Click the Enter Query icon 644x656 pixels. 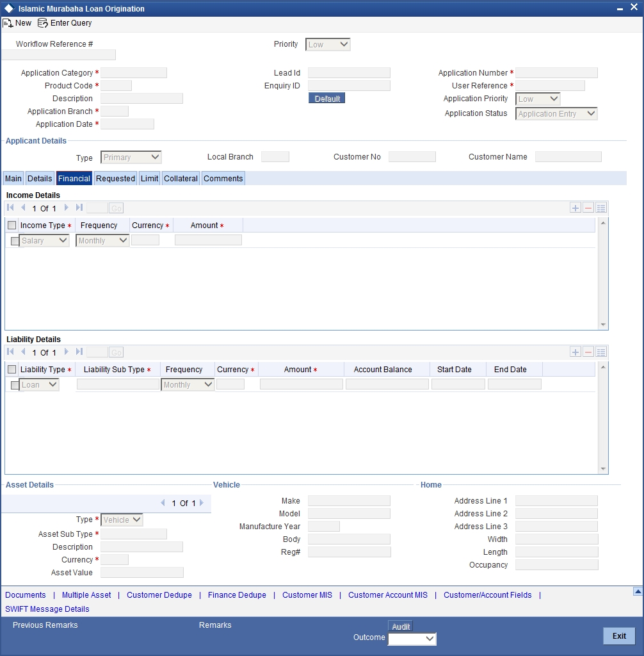43,23
